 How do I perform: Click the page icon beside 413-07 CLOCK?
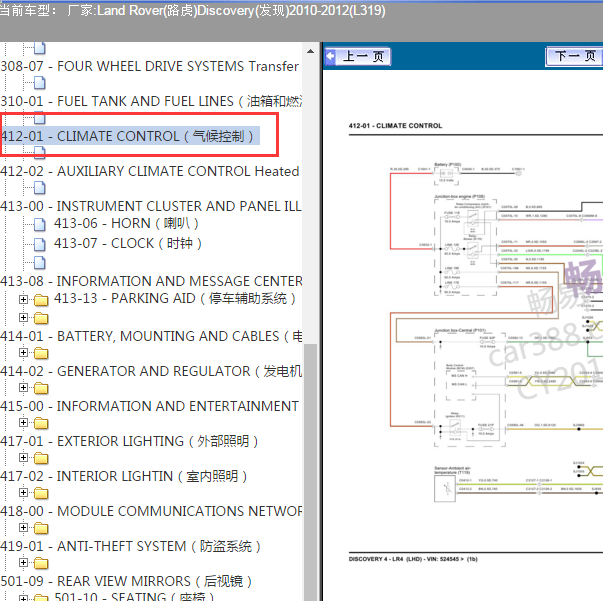coord(40,244)
